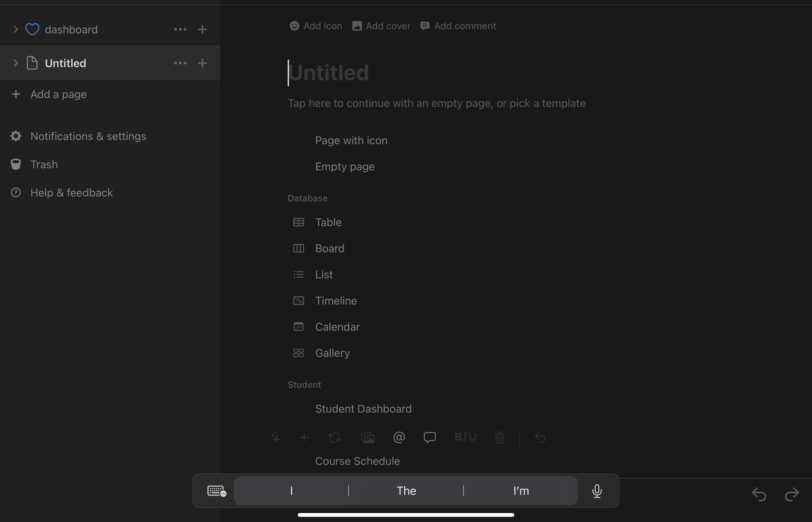Image resolution: width=812 pixels, height=522 pixels.
Task: Expand the dashboard page chevron
Action: 15,30
